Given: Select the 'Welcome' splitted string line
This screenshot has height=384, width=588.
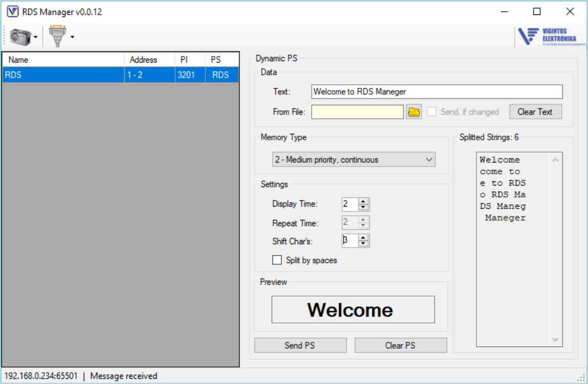Looking at the screenshot, I should click(500, 160).
